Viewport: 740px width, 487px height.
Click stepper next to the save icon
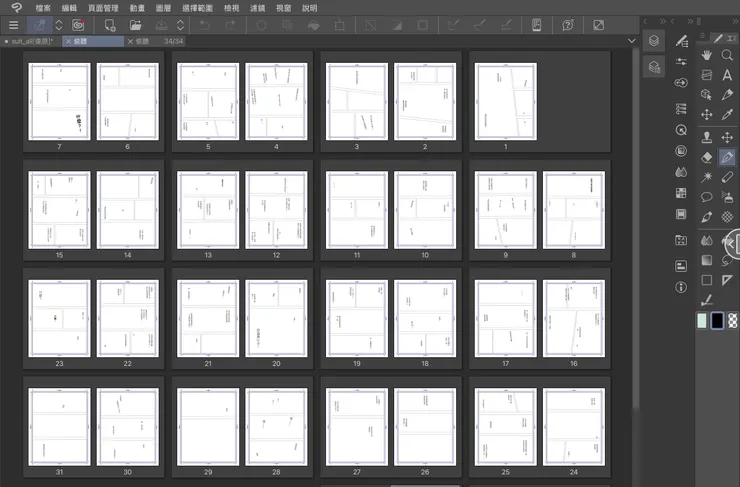(180, 25)
